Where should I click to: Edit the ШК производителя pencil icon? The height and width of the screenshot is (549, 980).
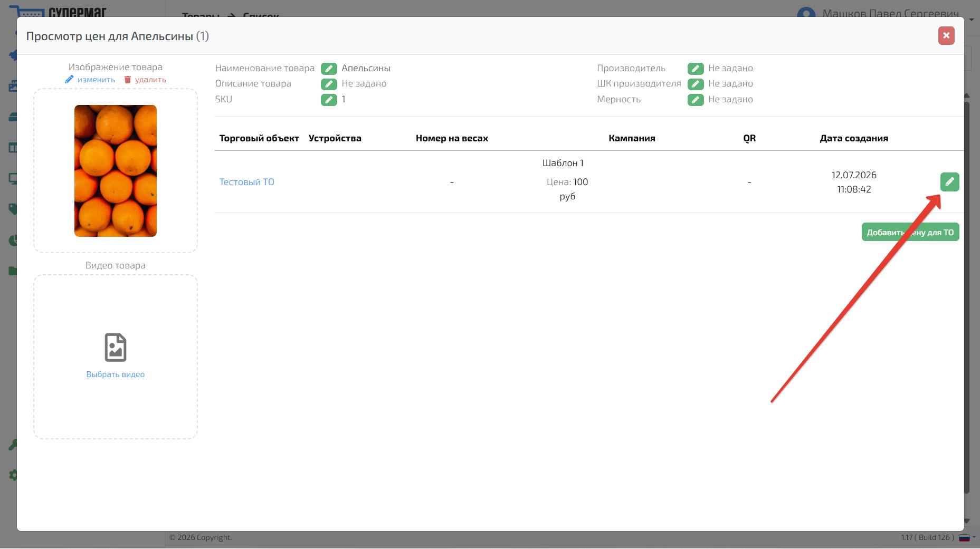(x=696, y=84)
